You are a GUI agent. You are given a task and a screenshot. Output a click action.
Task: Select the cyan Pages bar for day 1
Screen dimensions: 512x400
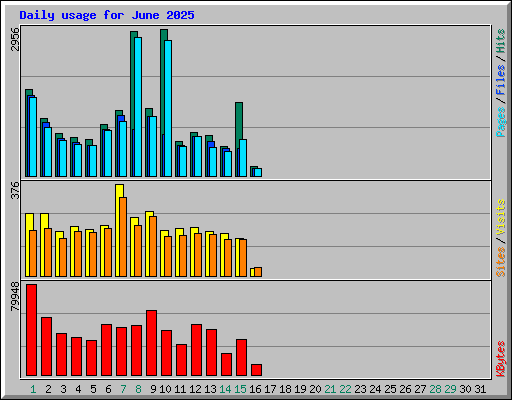pyautogui.click(x=33, y=137)
